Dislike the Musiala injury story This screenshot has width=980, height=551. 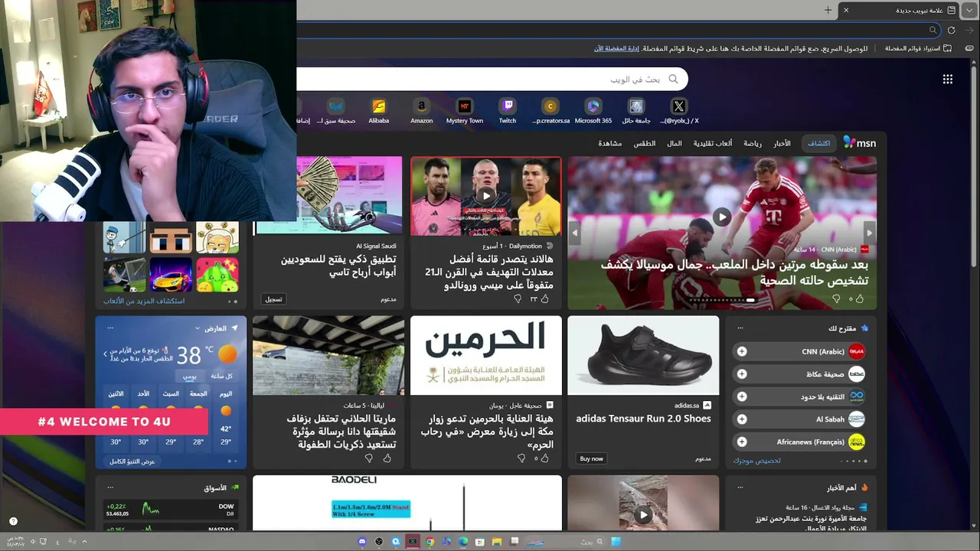point(836,299)
